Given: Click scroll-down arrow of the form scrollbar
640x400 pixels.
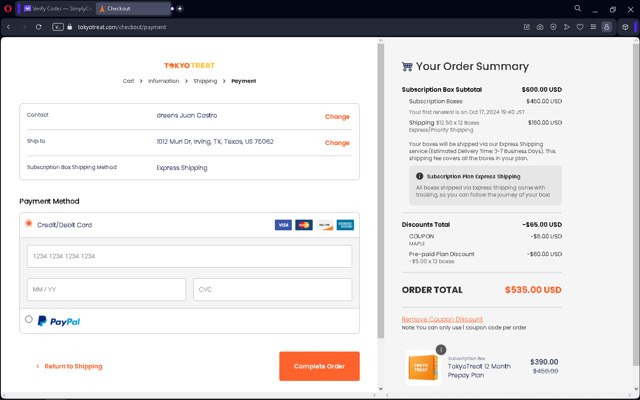Looking at the screenshot, I should coord(380,389).
